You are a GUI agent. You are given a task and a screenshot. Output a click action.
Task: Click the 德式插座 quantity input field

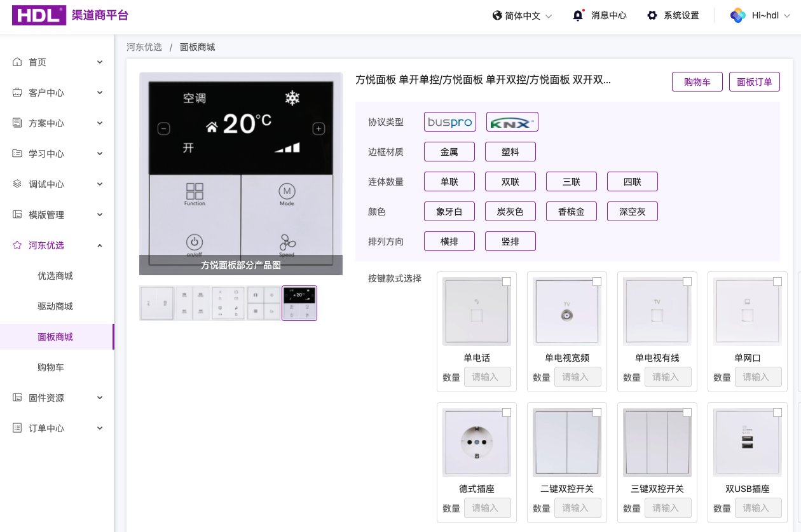click(488, 508)
